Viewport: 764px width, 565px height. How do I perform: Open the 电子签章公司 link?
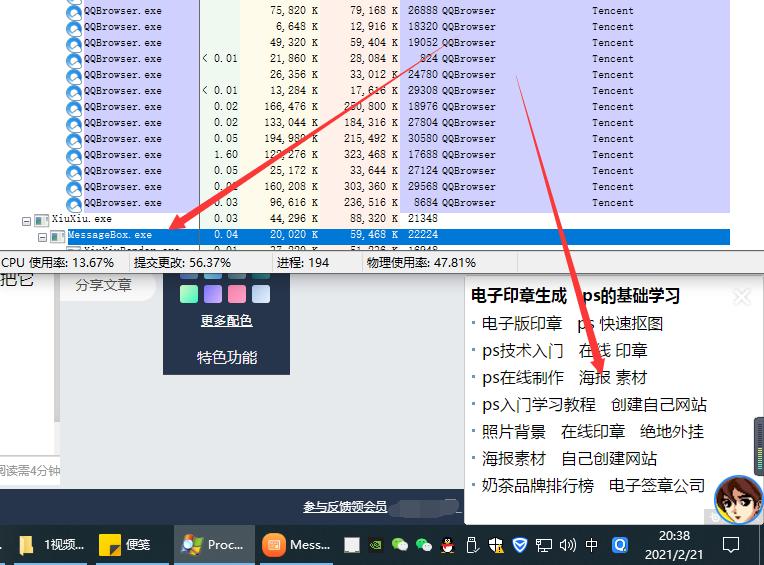(x=657, y=486)
